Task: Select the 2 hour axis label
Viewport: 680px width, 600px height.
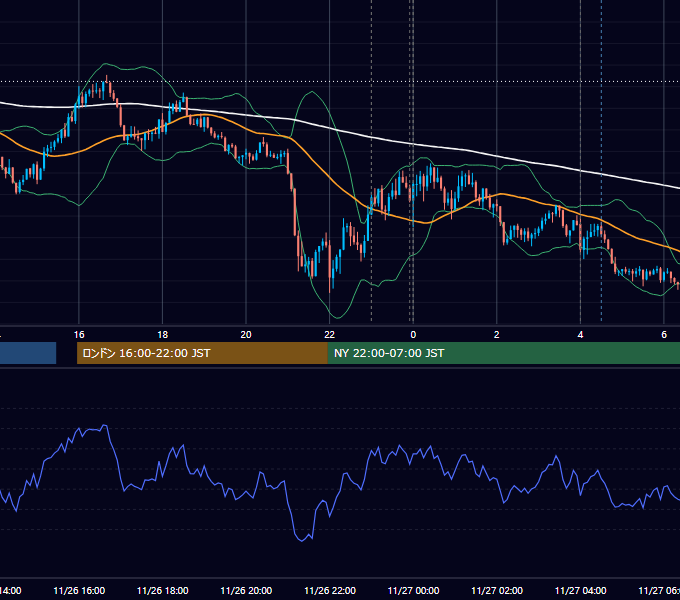Action: tap(497, 335)
